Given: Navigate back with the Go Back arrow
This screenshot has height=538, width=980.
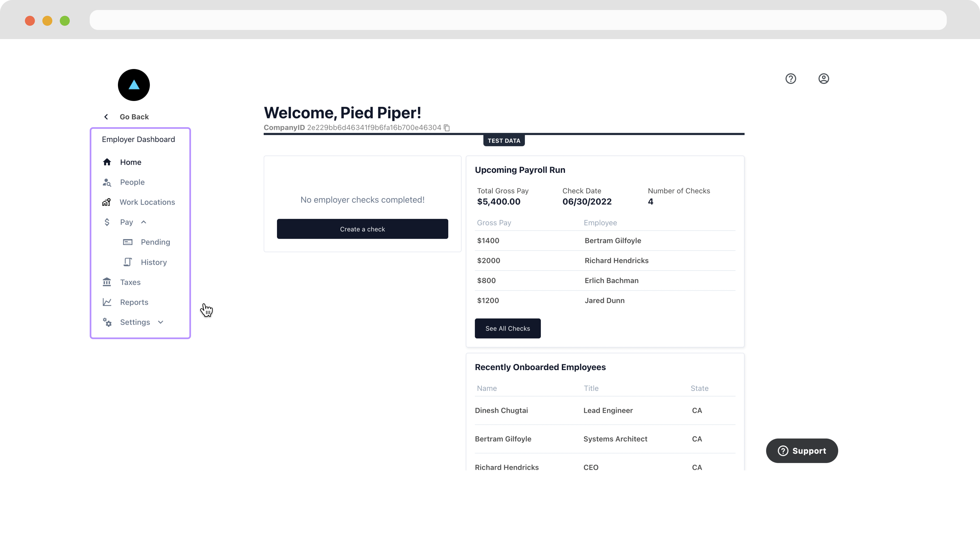Looking at the screenshot, I should coord(106,117).
